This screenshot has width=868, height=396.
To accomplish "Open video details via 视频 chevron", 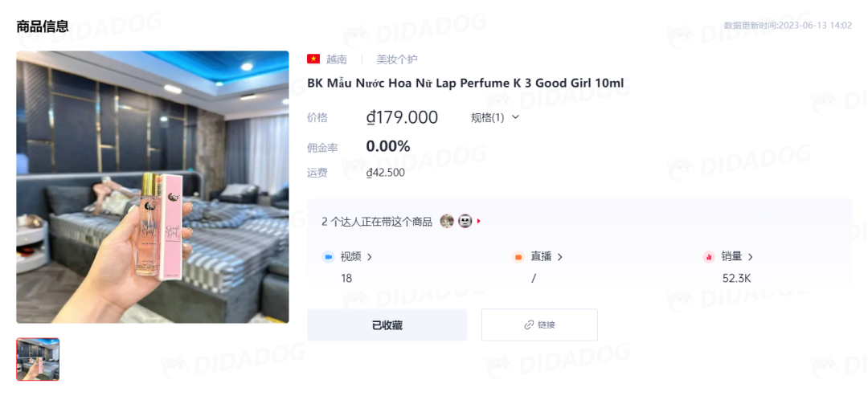I will [370, 257].
